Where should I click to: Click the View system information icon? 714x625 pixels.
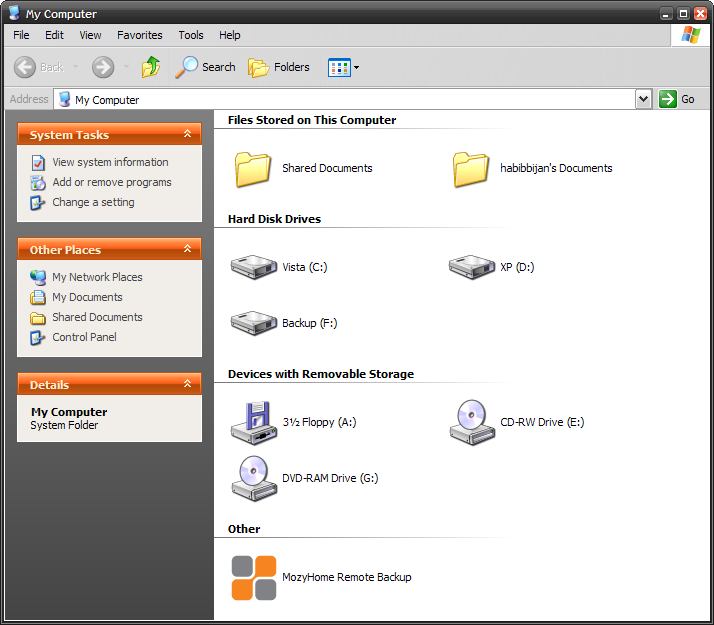point(38,163)
